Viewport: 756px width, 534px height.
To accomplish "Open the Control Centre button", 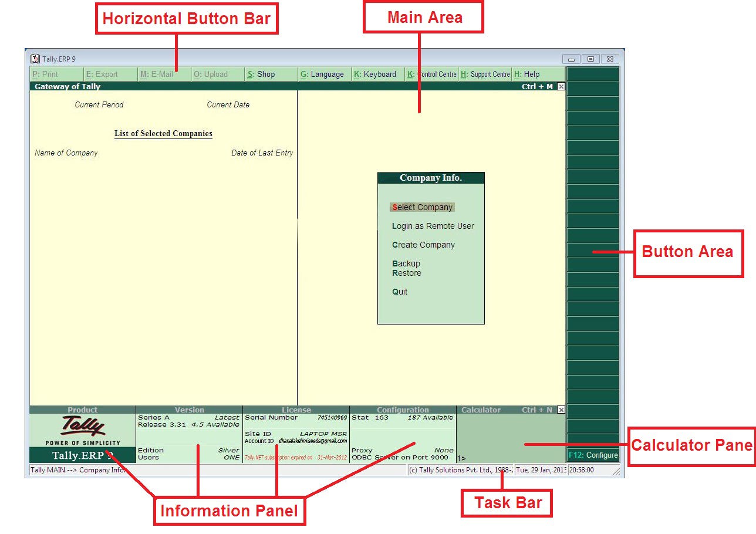I will click(431, 75).
